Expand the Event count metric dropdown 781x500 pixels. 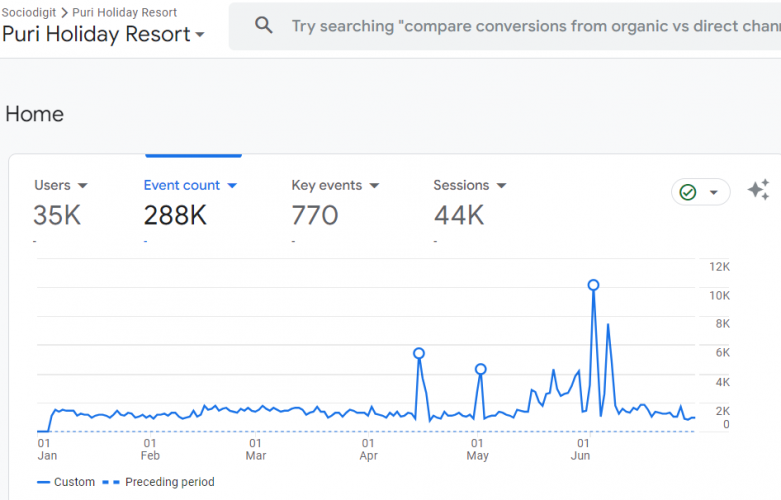pyautogui.click(x=232, y=186)
